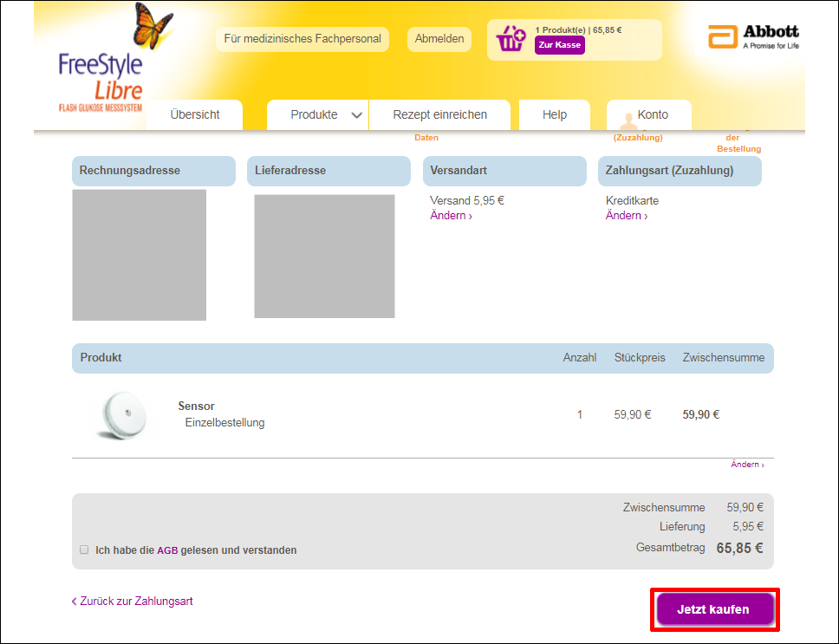Click the Sensor product name
Viewport: 839px width, 644px height.
[197, 406]
